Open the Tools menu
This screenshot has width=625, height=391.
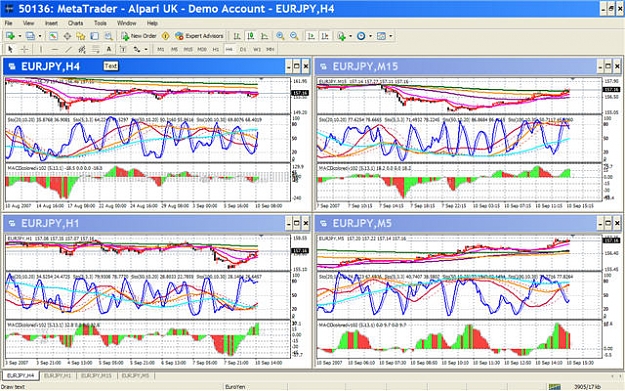pyautogui.click(x=100, y=23)
